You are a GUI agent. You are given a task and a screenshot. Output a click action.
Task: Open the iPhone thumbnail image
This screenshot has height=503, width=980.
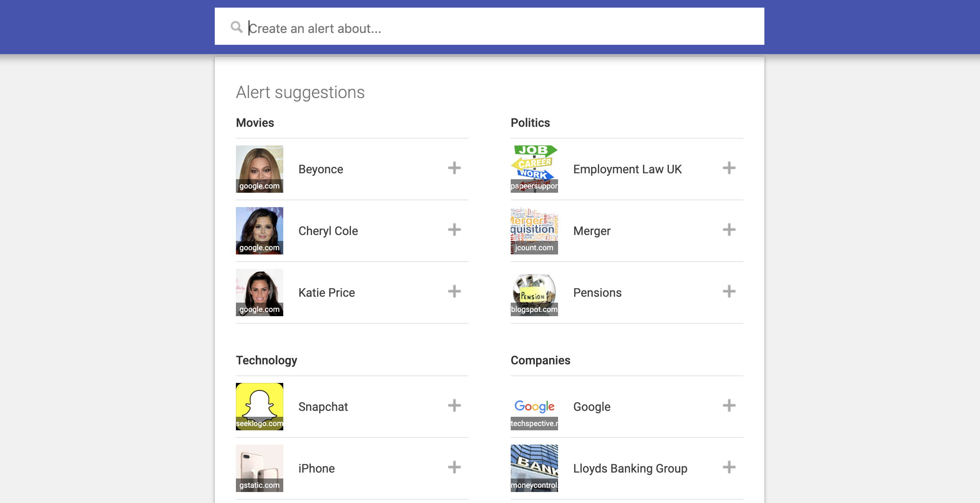(x=260, y=468)
